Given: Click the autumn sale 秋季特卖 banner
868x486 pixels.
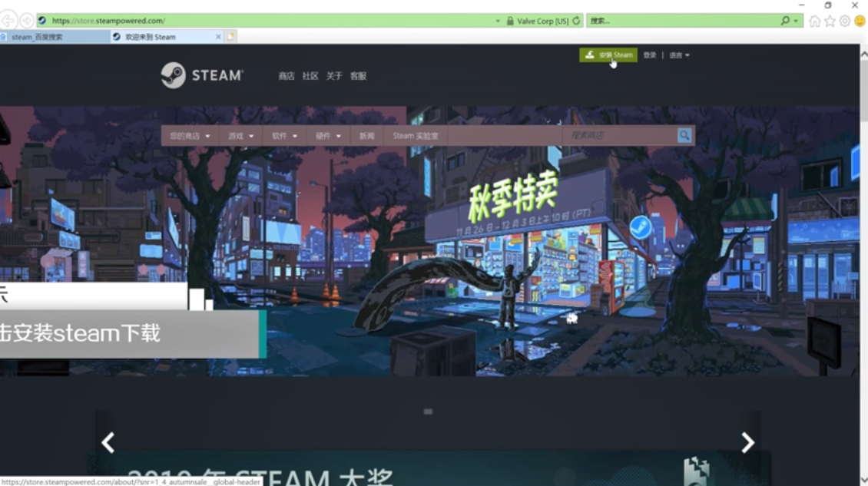Looking at the screenshot, I should (512, 197).
